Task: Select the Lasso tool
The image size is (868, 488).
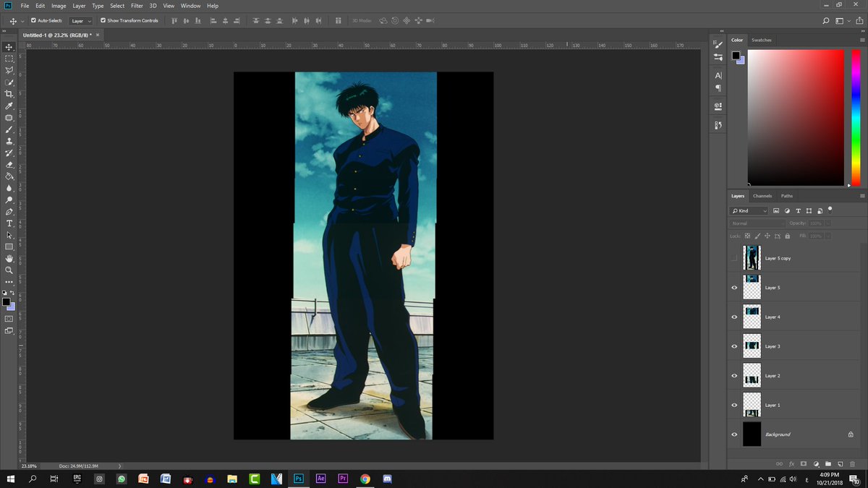Action: [x=9, y=70]
